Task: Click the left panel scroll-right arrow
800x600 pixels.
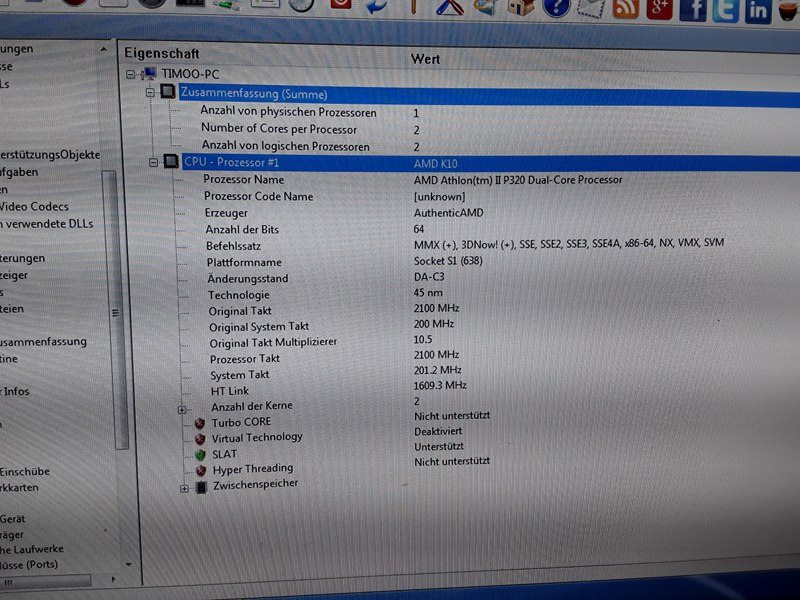Action: [113, 580]
